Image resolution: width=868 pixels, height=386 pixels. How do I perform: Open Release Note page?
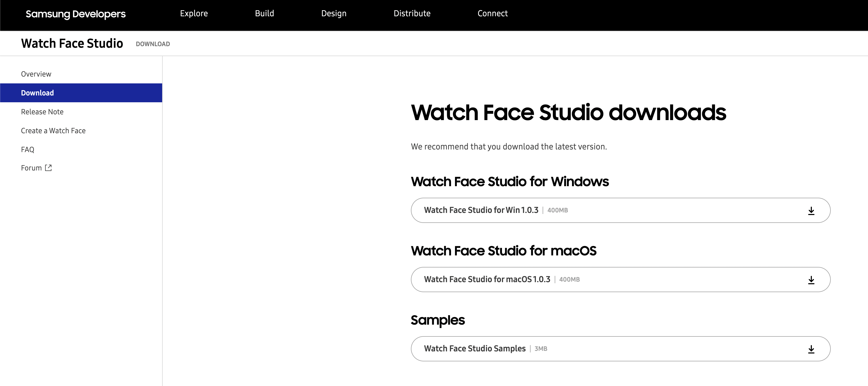point(42,112)
